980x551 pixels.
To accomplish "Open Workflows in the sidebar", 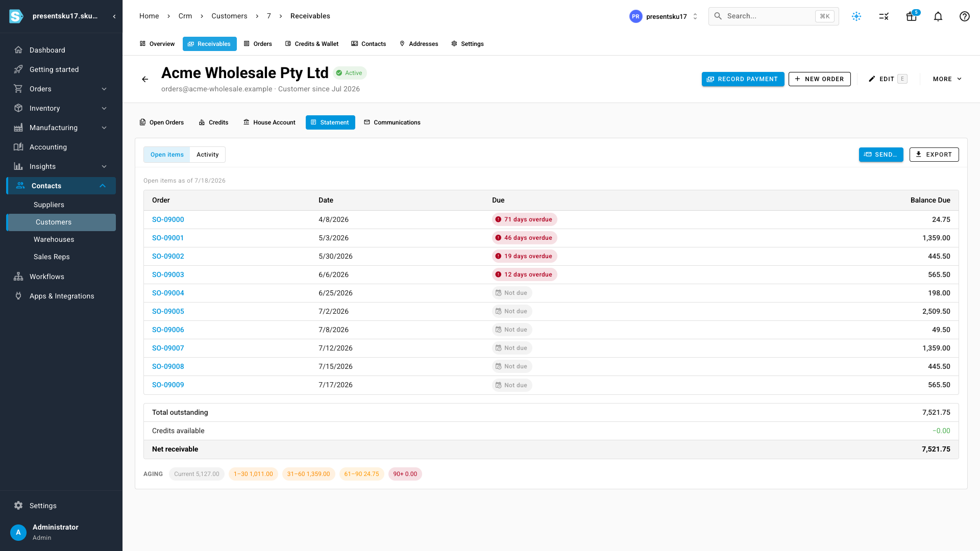I will [x=61, y=277].
